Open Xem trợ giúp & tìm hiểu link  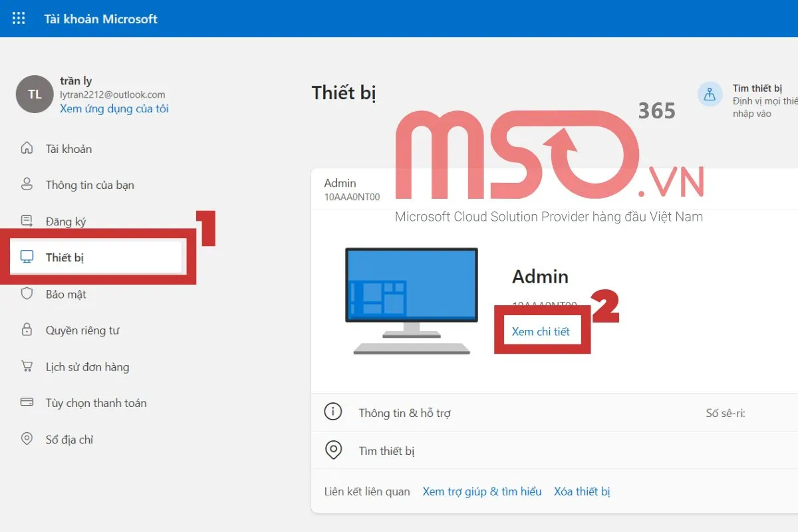[482, 491]
